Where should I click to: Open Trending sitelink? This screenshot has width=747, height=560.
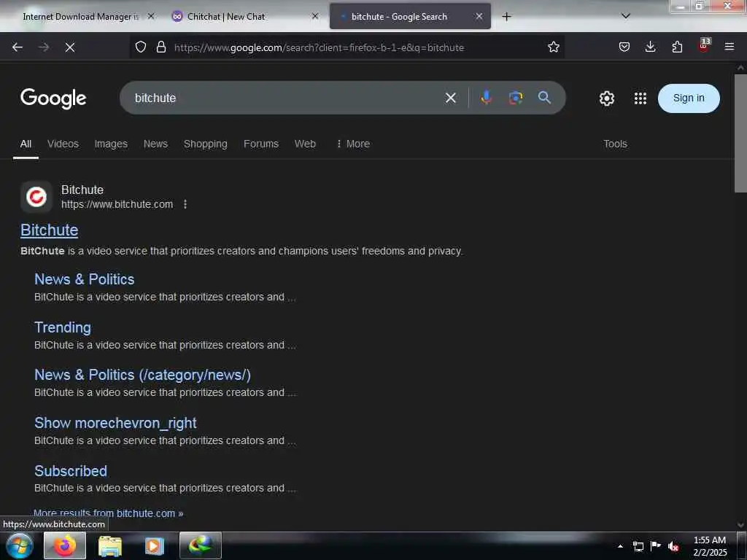point(63,327)
